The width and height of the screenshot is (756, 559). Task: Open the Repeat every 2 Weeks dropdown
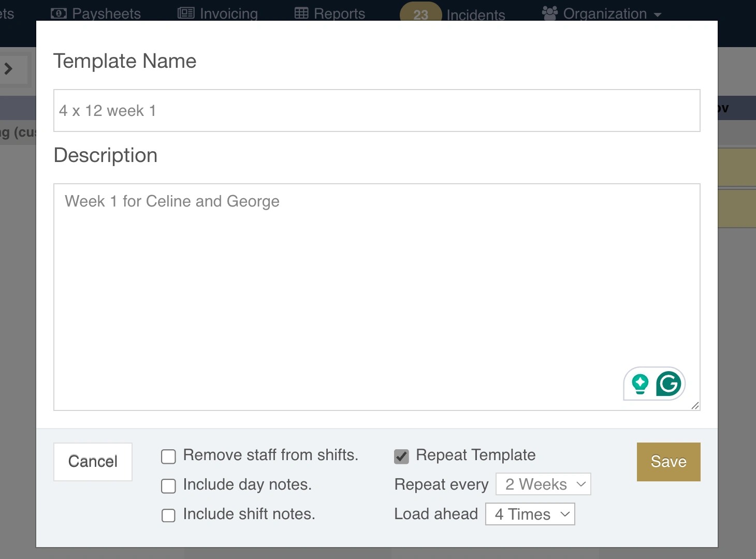click(x=543, y=484)
